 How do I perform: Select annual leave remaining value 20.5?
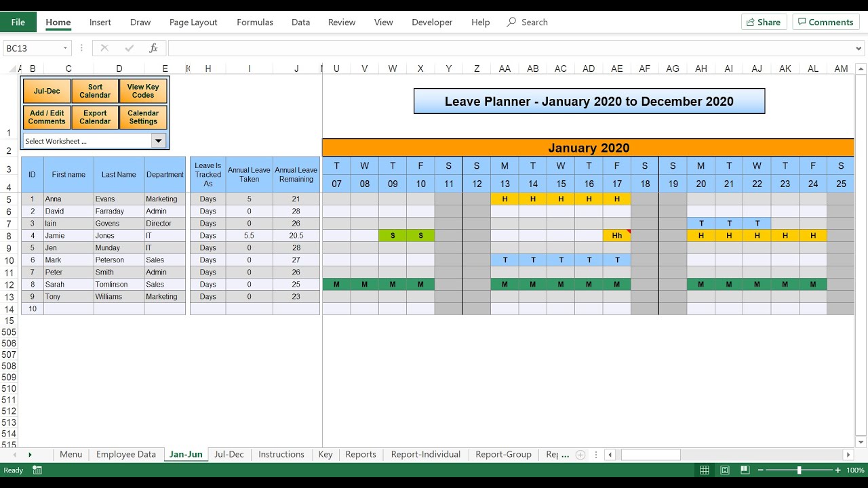coord(296,236)
